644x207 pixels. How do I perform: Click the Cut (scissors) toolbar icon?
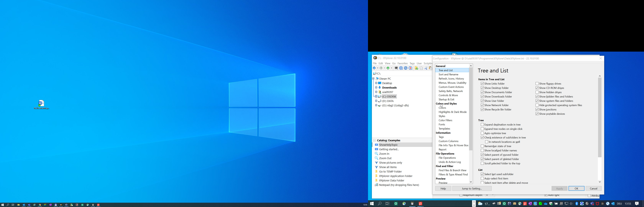coord(426,68)
